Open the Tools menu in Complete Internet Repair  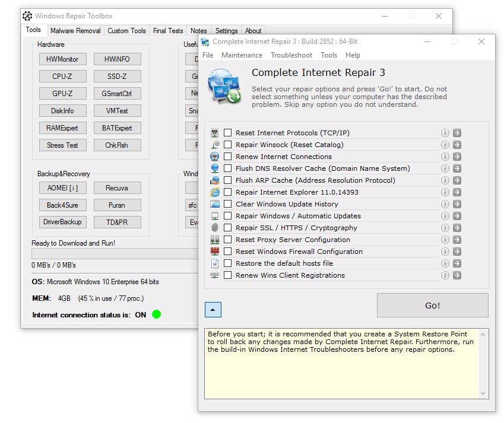pos(329,55)
